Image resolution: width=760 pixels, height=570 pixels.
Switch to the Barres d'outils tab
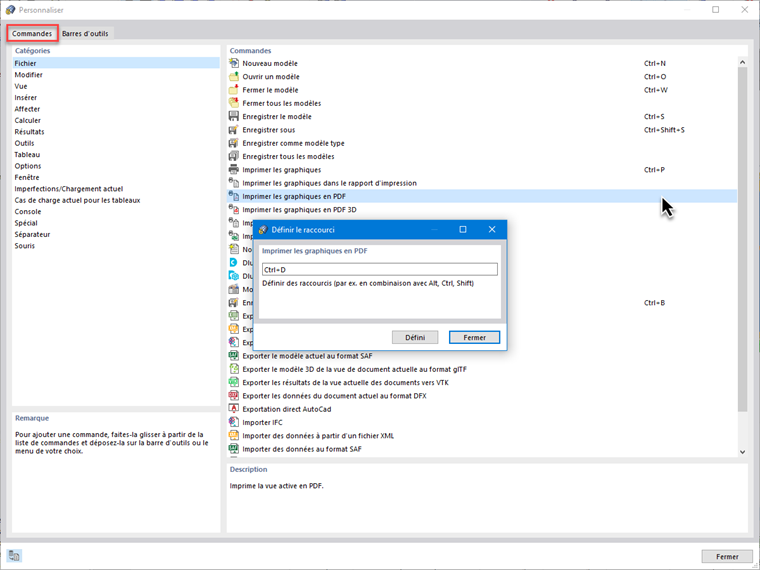pos(85,33)
